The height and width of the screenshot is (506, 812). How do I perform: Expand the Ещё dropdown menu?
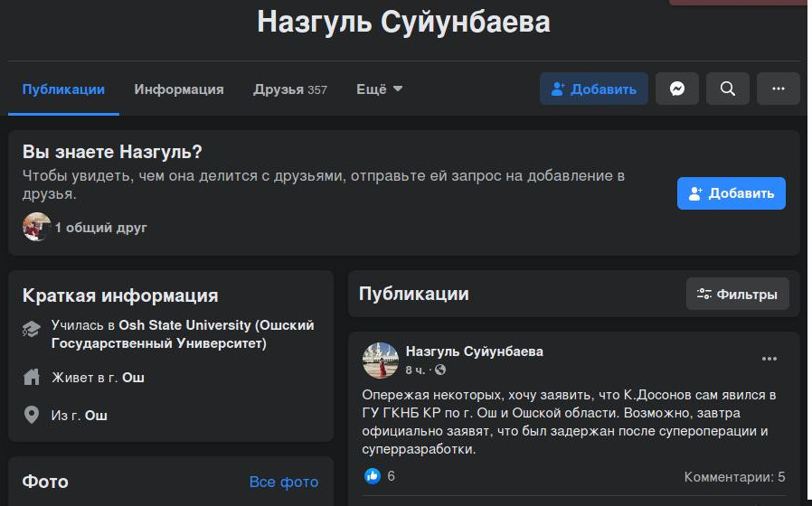click(x=379, y=89)
